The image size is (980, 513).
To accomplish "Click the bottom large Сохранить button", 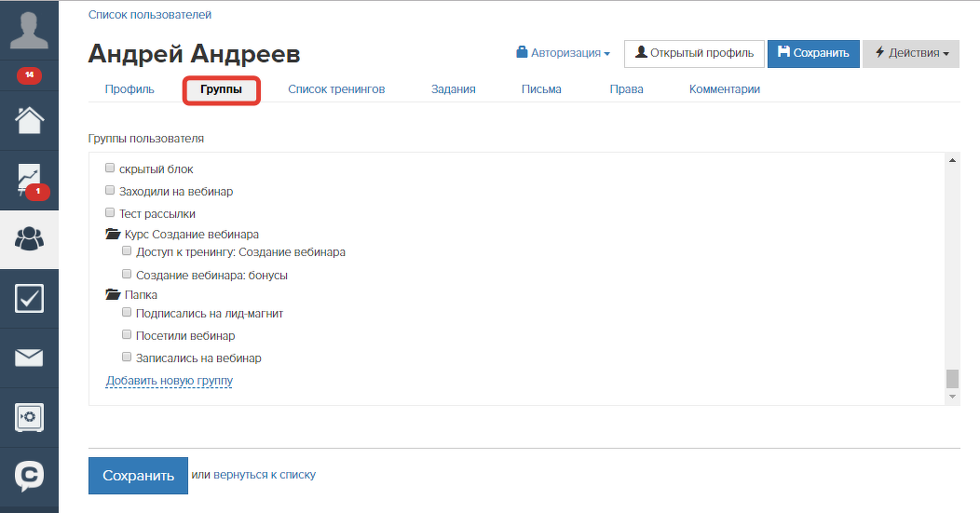I will [x=138, y=476].
